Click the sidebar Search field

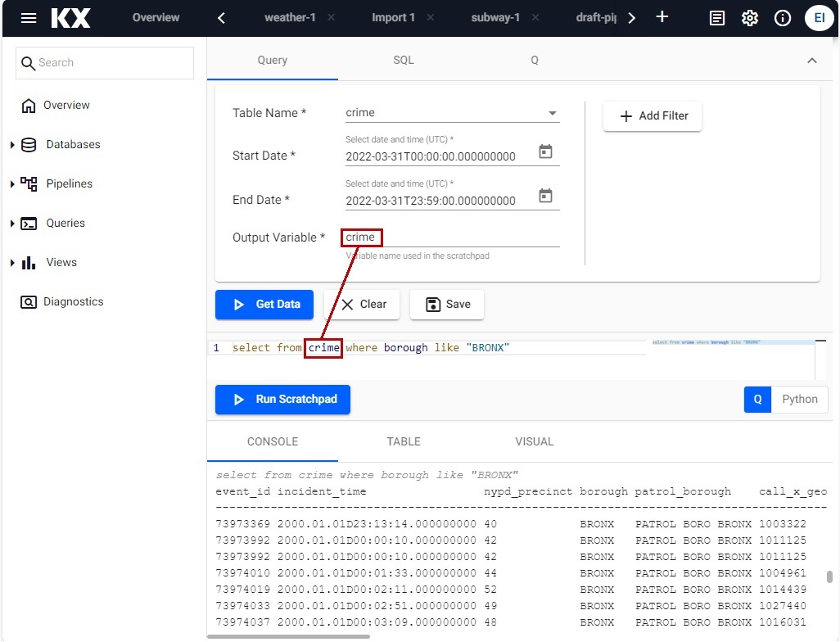(105, 63)
